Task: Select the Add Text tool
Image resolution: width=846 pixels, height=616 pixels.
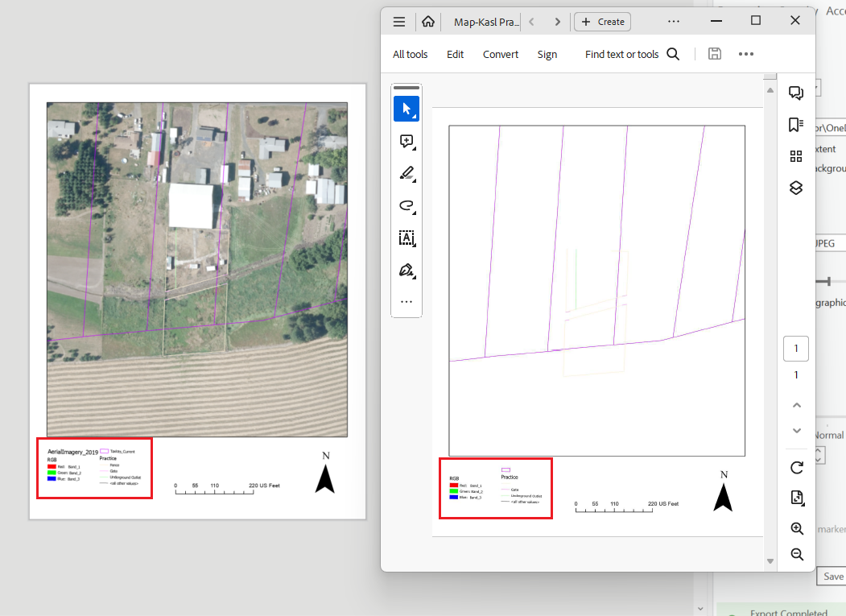Action: [406, 238]
